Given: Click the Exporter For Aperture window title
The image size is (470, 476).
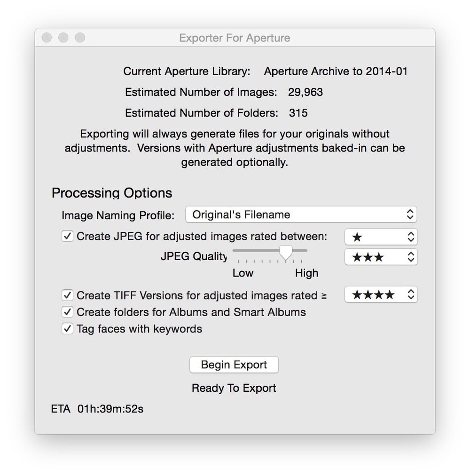Looking at the screenshot, I should (x=235, y=38).
